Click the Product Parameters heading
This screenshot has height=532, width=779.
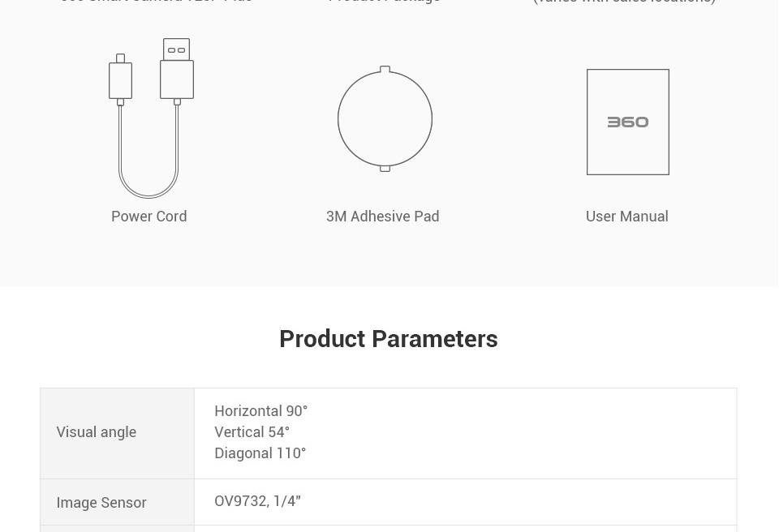389,339
